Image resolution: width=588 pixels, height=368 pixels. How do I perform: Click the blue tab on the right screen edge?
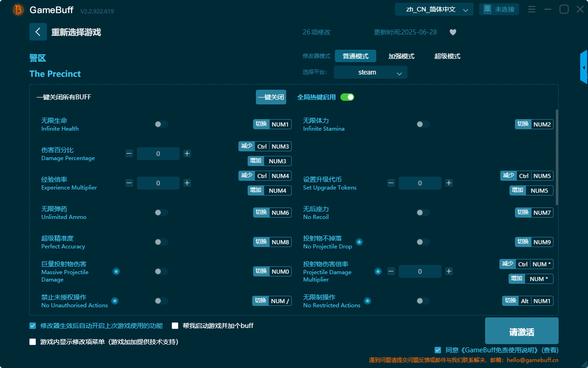584,67
